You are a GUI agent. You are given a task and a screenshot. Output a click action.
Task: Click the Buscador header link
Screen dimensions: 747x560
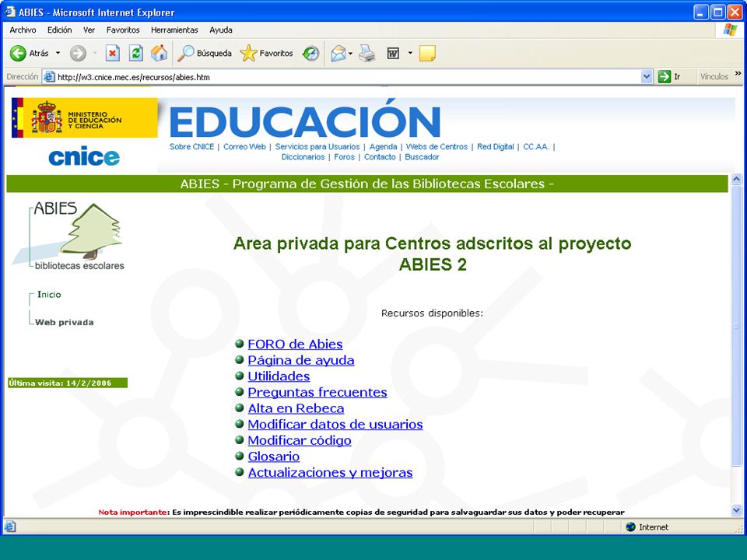coord(422,156)
